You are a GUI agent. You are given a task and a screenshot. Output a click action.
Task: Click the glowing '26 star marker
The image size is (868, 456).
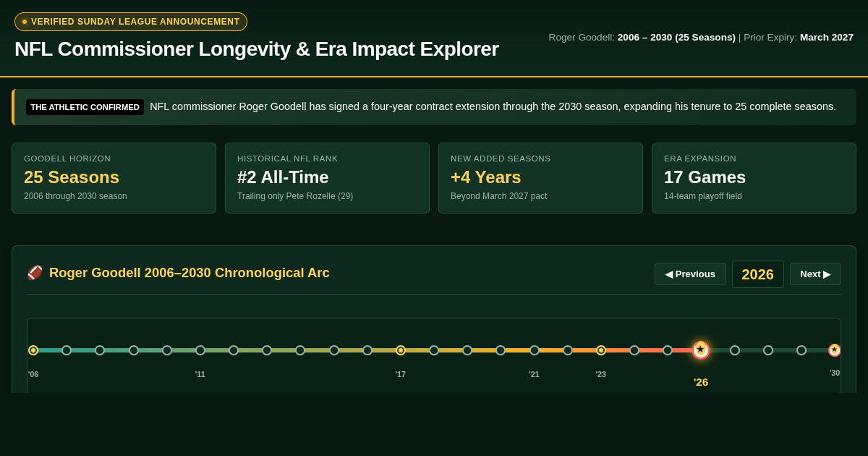(701, 350)
